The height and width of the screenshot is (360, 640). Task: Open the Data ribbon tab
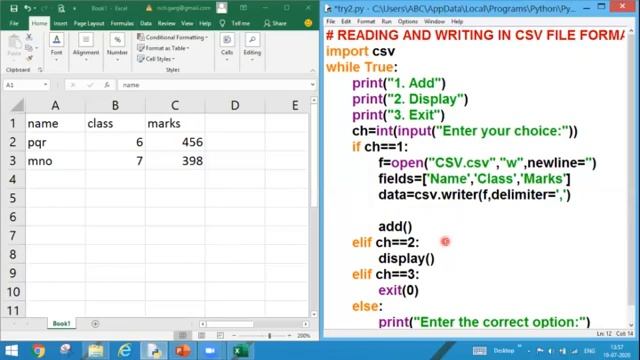pyautogui.click(x=146, y=24)
